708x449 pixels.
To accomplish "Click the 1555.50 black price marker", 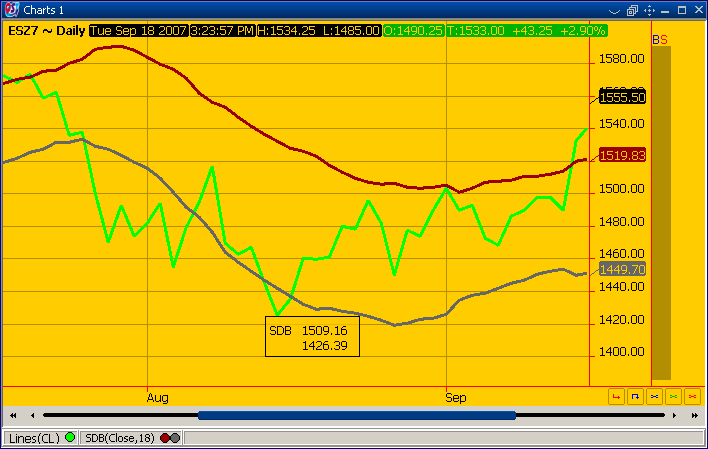I will pyautogui.click(x=622, y=97).
